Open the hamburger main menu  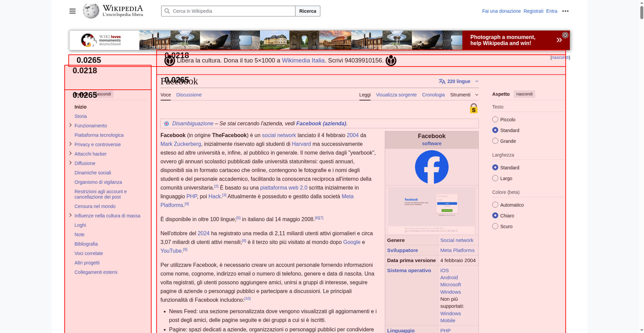point(72,11)
